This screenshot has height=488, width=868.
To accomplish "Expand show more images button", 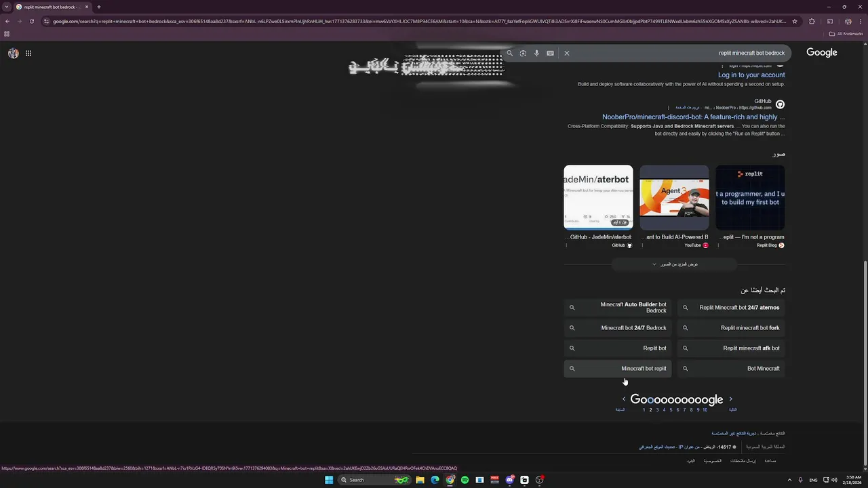I will pyautogui.click(x=674, y=264).
